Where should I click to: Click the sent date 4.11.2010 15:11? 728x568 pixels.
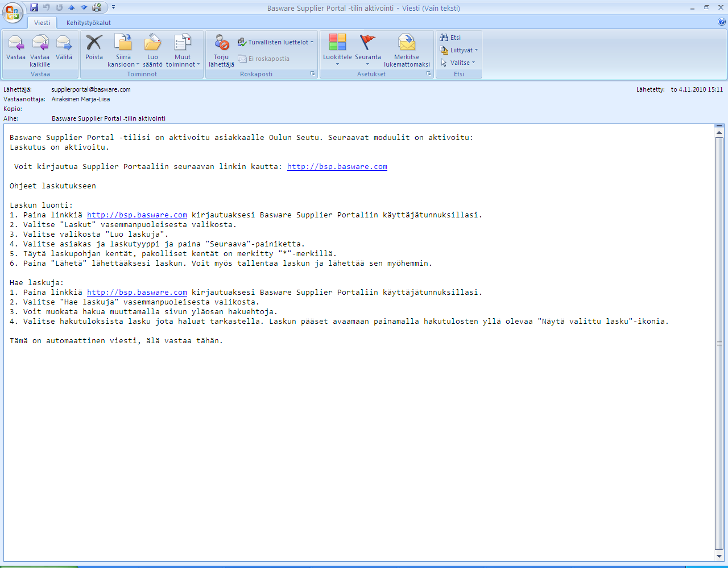697,89
